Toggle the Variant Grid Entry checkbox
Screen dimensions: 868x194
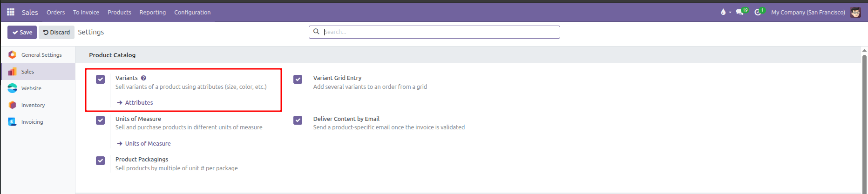tap(298, 79)
